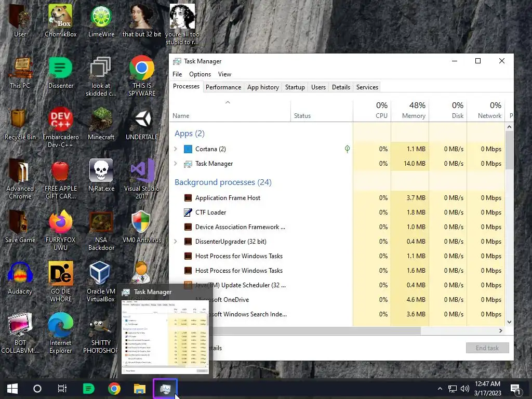Image resolution: width=532 pixels, height=399 pixels.
Task: Click the Cortana circle on taskbar
Action: coord(37,389)
